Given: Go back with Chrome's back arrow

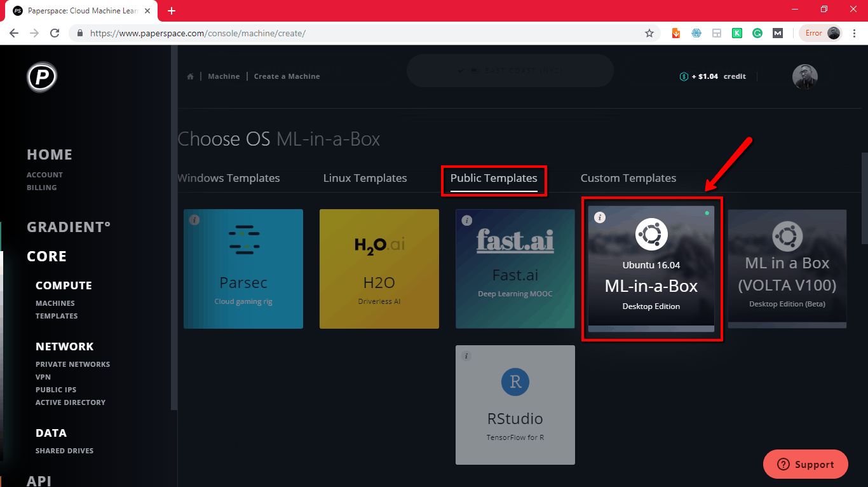Looking at the screenshot, I should click(x=14, y=33).
